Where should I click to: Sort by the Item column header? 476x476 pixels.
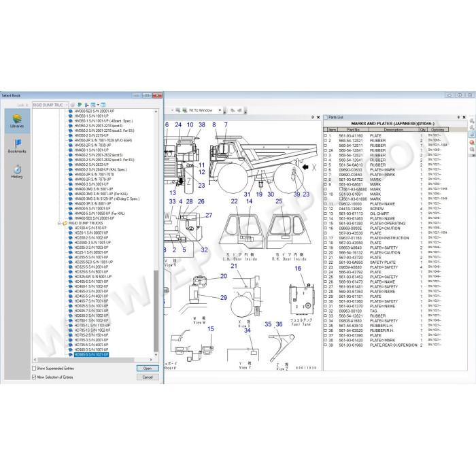tap(332, 130)
